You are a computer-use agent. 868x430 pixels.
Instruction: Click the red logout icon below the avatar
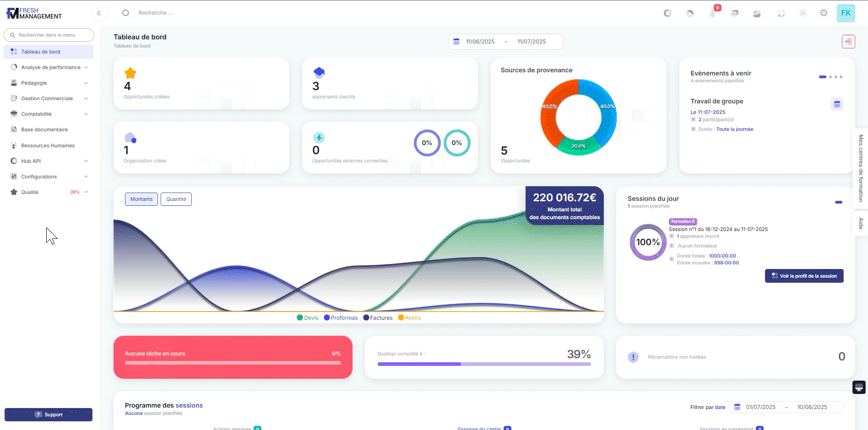848,42
